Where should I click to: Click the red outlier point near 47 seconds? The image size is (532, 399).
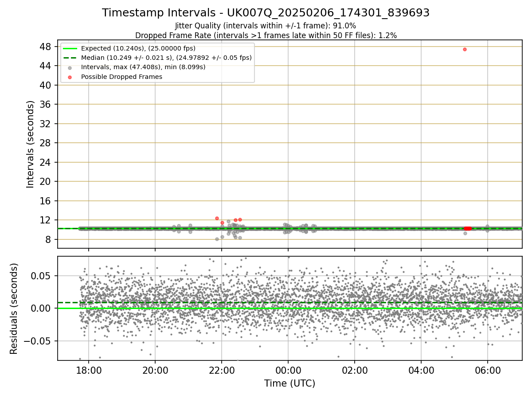point(465,49)
